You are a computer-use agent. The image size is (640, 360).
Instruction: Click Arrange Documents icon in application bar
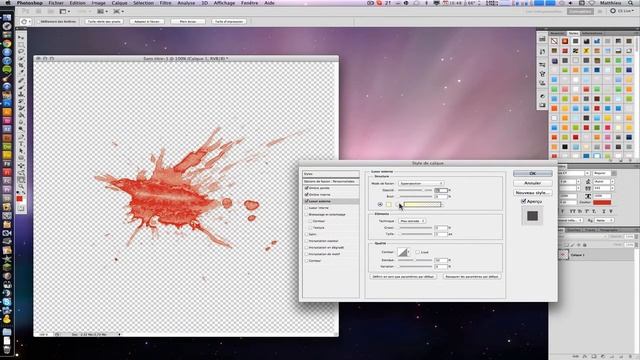tap(102, 11)
